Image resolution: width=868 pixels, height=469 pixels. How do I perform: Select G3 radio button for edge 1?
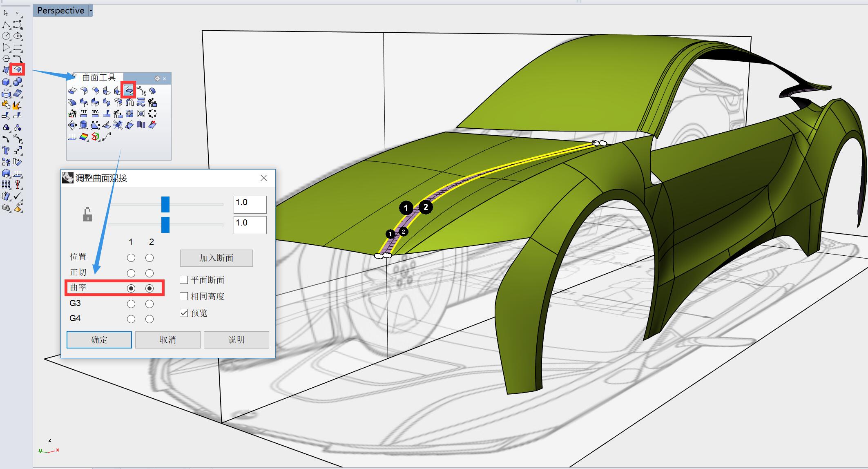(131, 304)
